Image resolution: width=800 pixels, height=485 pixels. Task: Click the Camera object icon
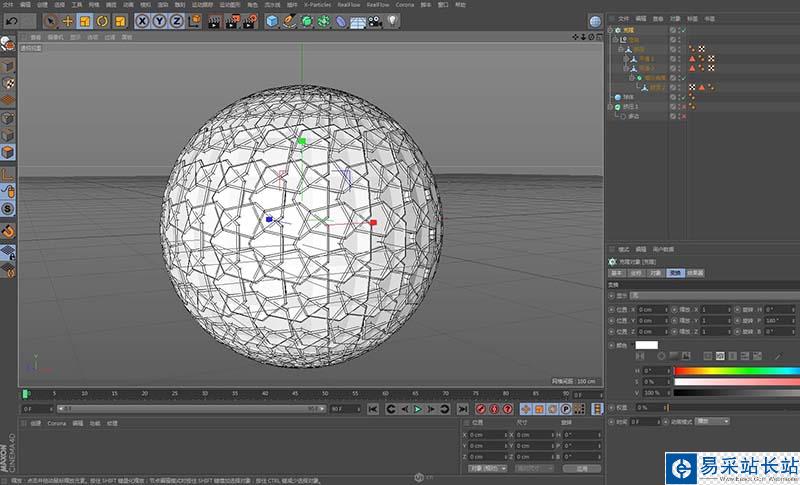click(x=376, y=20)
